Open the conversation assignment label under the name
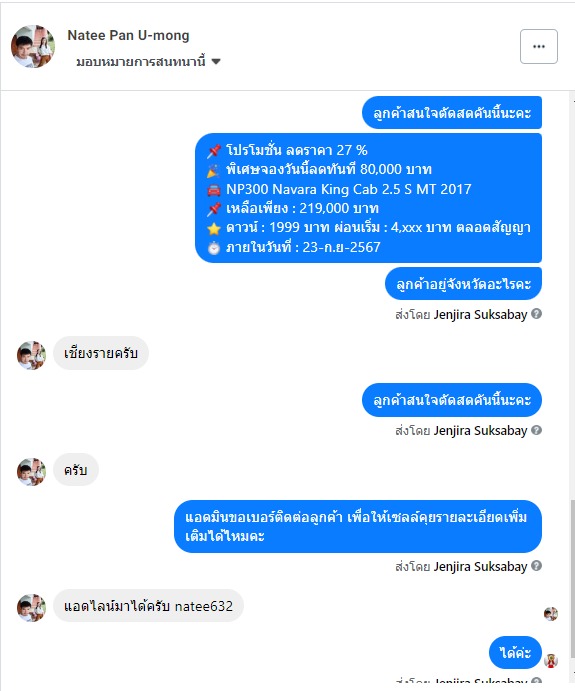The width and height of the screenshot is (575, 691). [x=141, y=61]
